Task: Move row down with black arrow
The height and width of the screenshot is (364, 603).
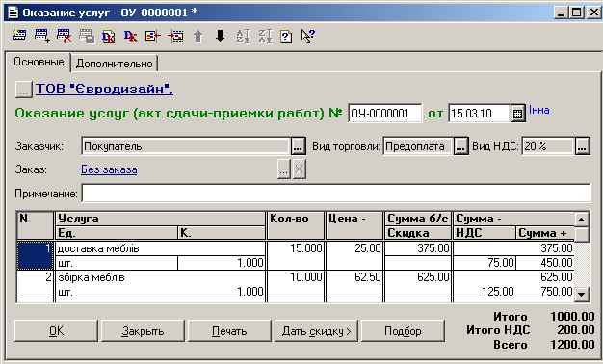Action: click(220, 37)
